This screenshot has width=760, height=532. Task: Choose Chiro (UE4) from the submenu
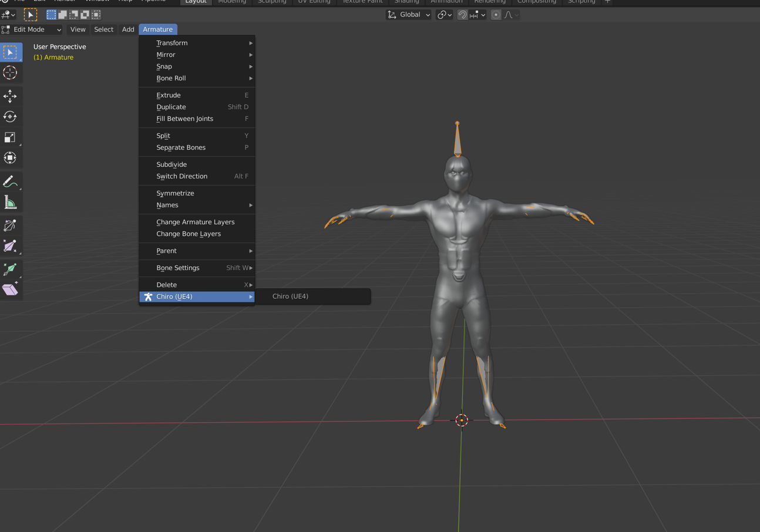(290, 297)
